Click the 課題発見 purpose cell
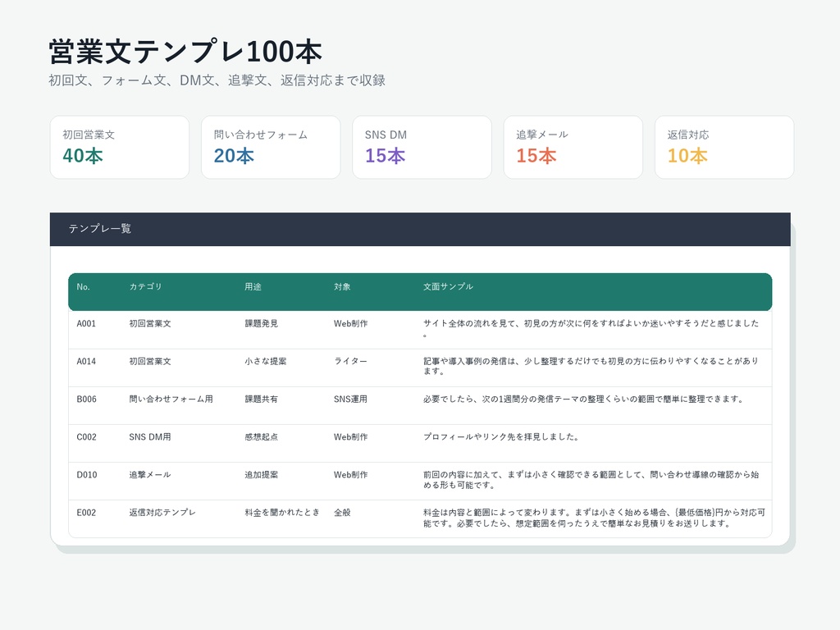This screenshot has width=840, height=630. (x=262, y=323)
